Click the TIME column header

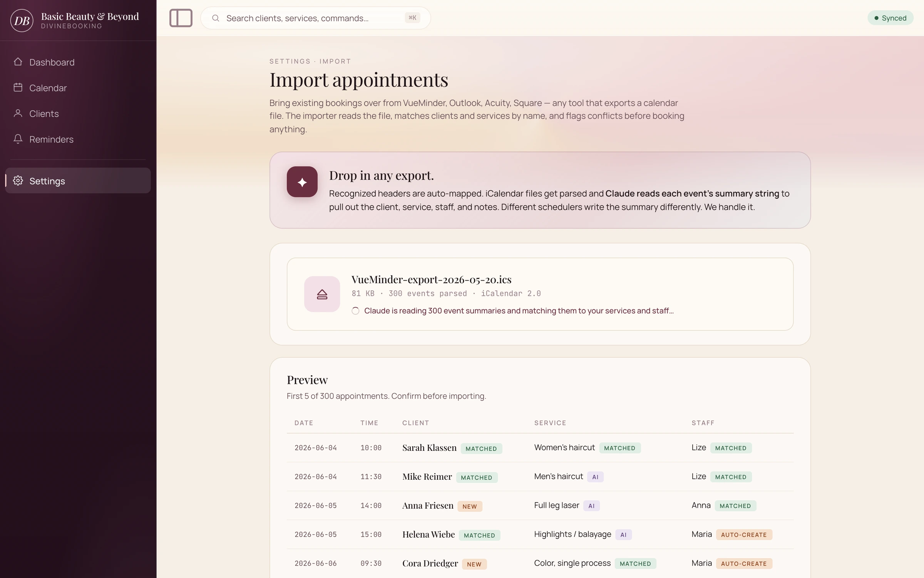point(369,423)
